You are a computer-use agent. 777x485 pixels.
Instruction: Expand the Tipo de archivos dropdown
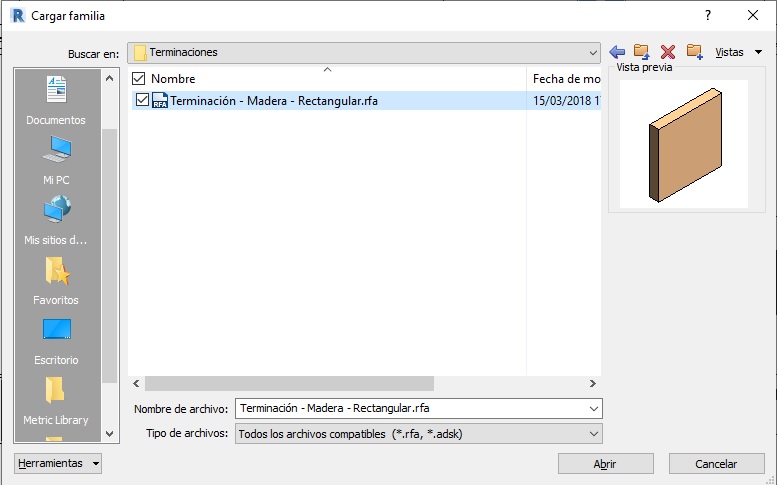click(594, 434)
